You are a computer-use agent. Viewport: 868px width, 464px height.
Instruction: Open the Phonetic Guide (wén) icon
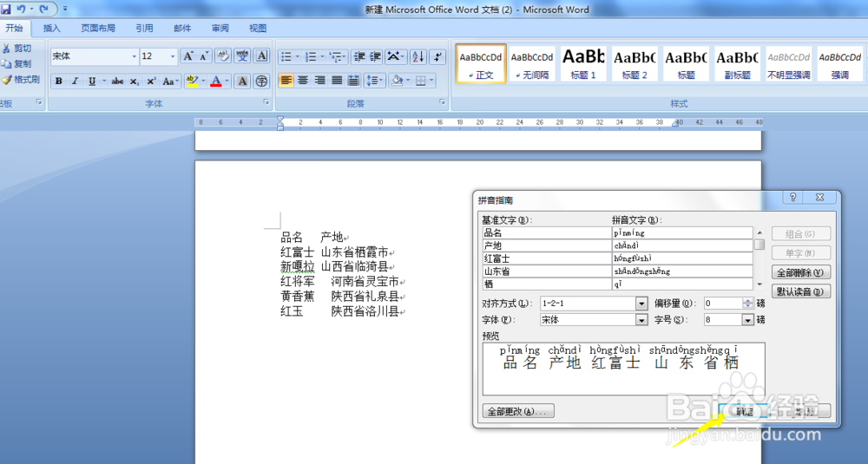242,56
